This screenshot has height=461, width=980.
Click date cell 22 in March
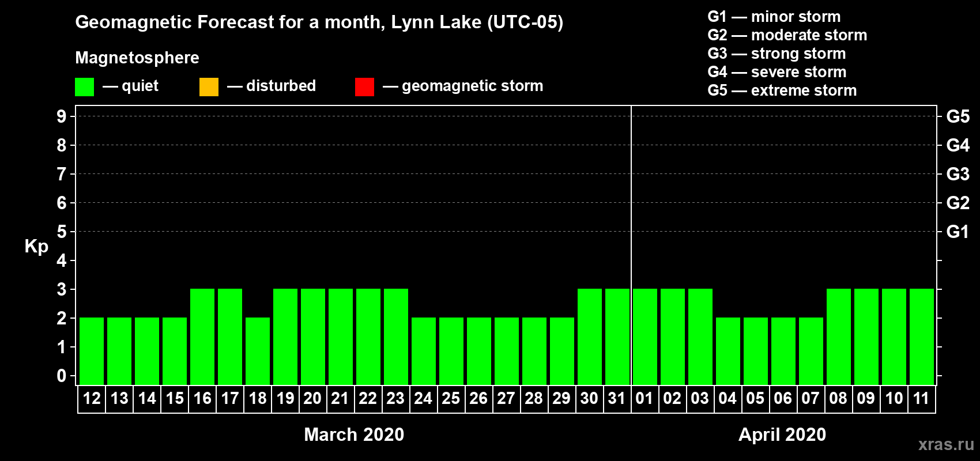pos(368,399)
